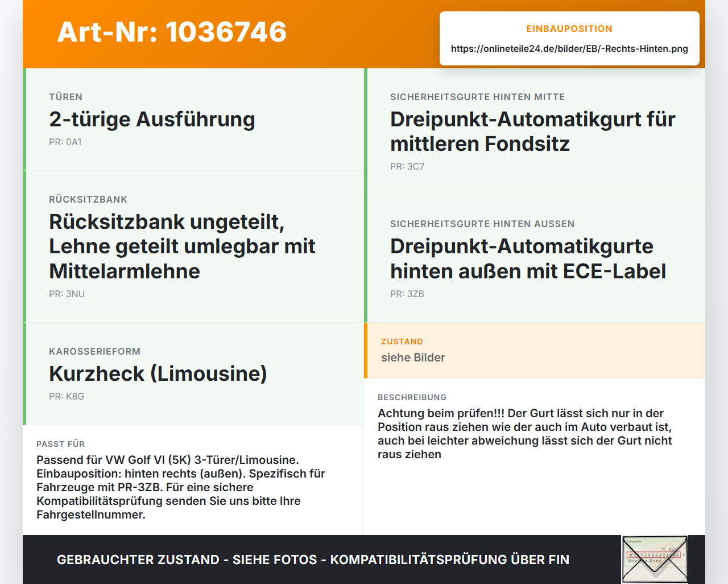Image resolution: width=728 pixels, height=584 pixels.
Task: Click the PR: 3ZB code
Action: [x=407, y=294]
